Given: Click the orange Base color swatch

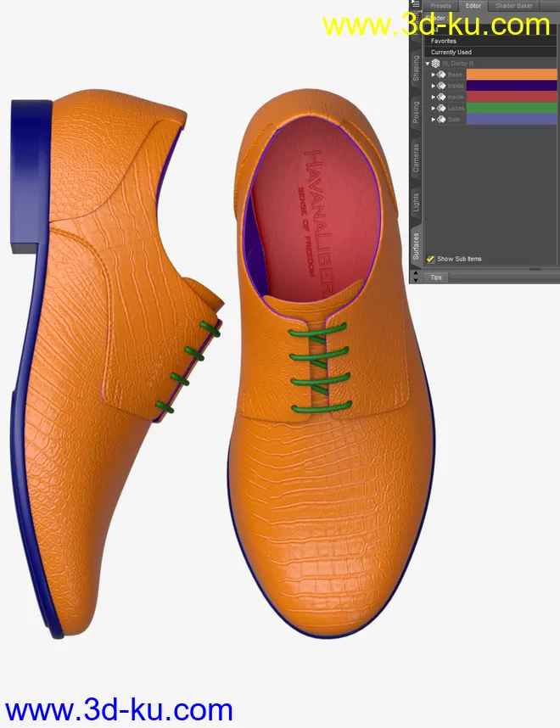Looking at the screenshot, I should [511, 75].
